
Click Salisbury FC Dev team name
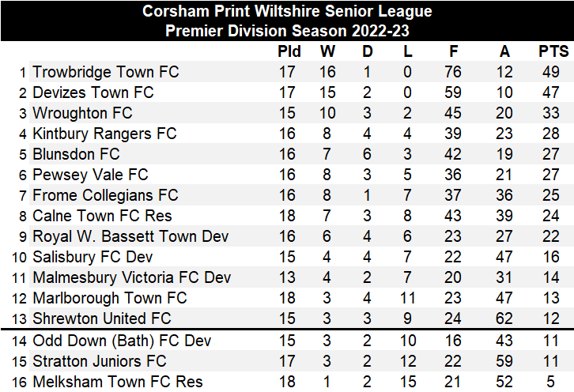pyautogui.click(x=93, y=257)
